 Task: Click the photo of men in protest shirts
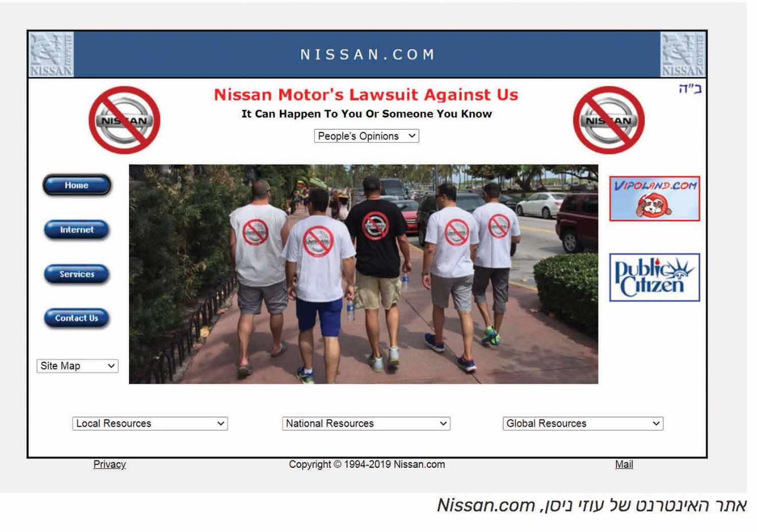363,274
